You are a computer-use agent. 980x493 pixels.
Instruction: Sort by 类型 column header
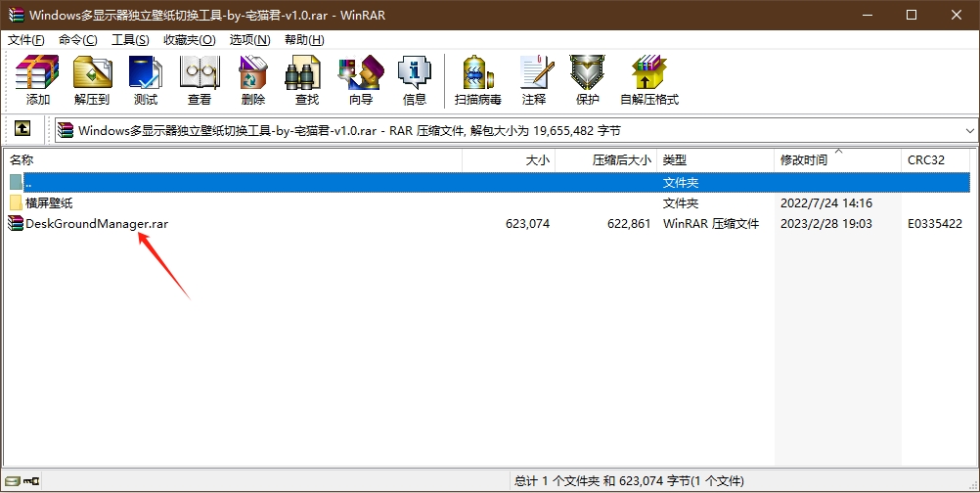pyautogui.click(x=715, y=160)
